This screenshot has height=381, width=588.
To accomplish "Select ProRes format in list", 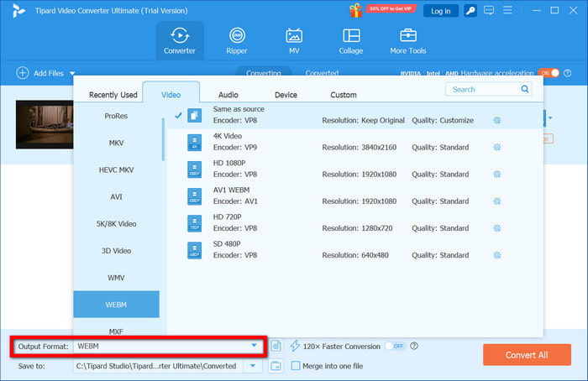I will tap(116, 116).
